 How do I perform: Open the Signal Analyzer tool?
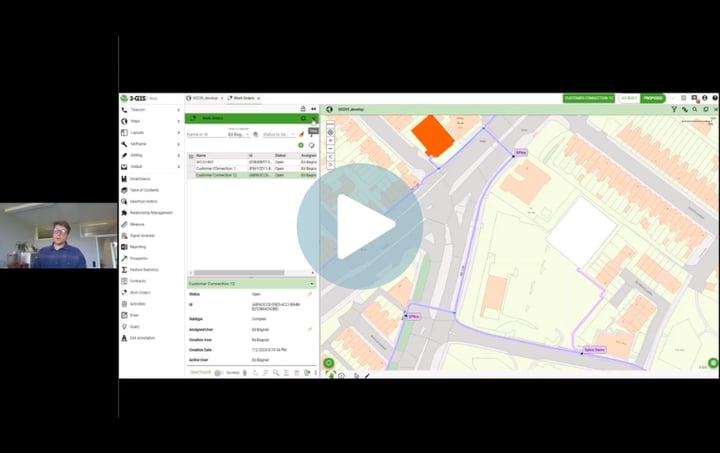click(124, 235)
